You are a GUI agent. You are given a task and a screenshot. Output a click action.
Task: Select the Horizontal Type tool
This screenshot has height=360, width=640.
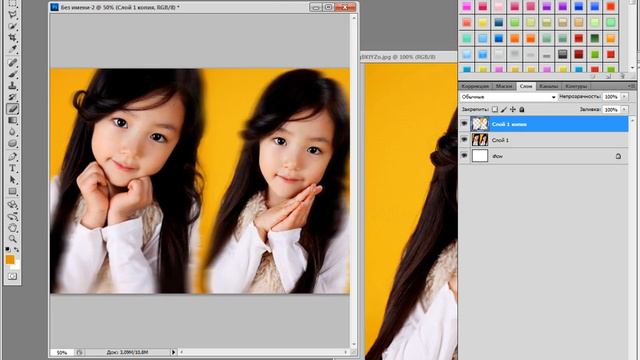coord(13,168)
